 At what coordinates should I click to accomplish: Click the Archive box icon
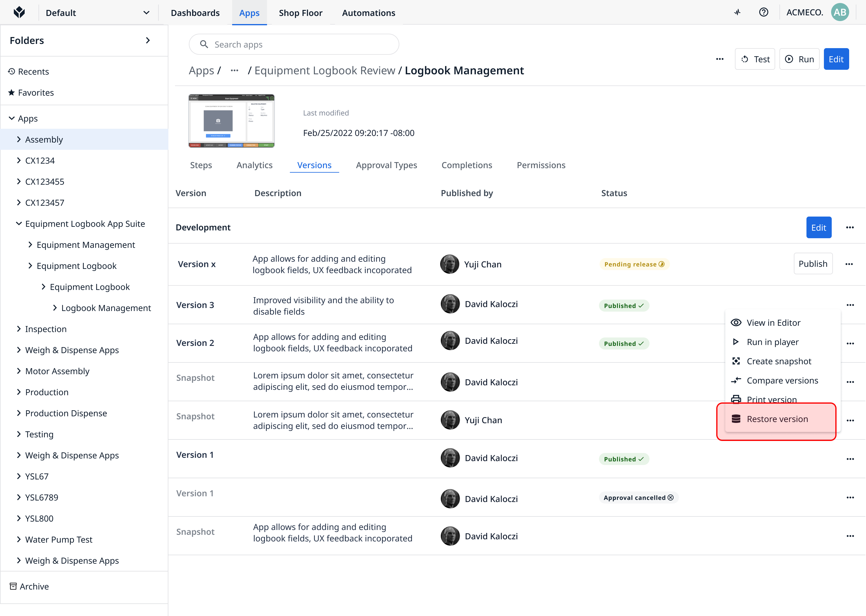[13, 586]
